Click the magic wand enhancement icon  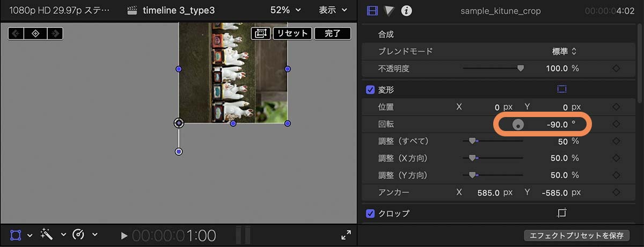[x=47, y=235]
